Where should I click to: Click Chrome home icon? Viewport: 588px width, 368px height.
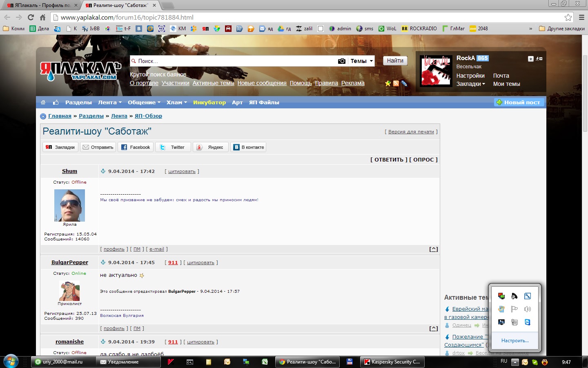click(x=42, y=17)
